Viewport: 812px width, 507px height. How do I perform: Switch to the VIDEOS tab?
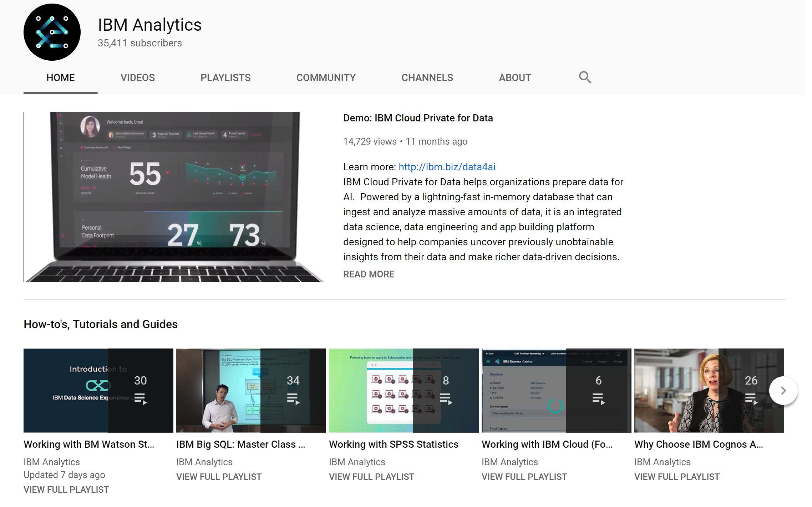click(137, 77)
